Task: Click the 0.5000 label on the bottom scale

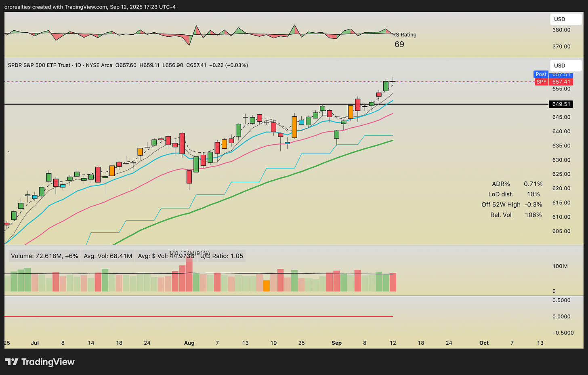Action: (561, 300)
